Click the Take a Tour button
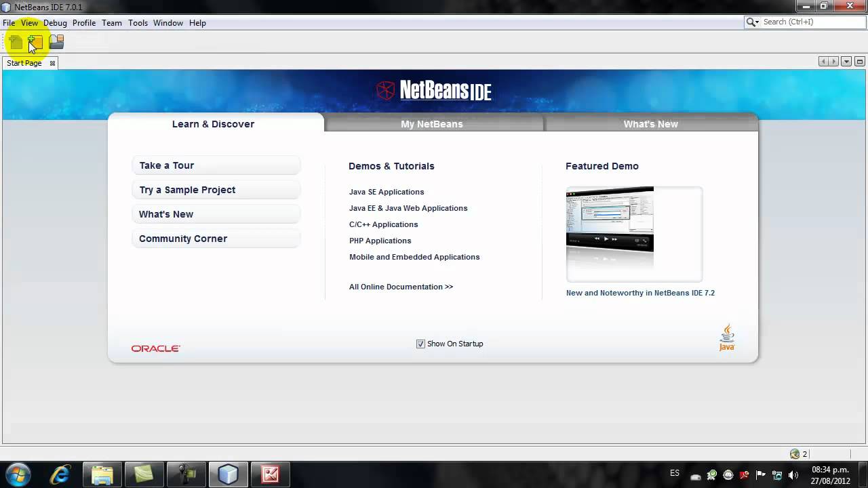The height and width of the screenshot is (488, 868). tap(216, 165)
